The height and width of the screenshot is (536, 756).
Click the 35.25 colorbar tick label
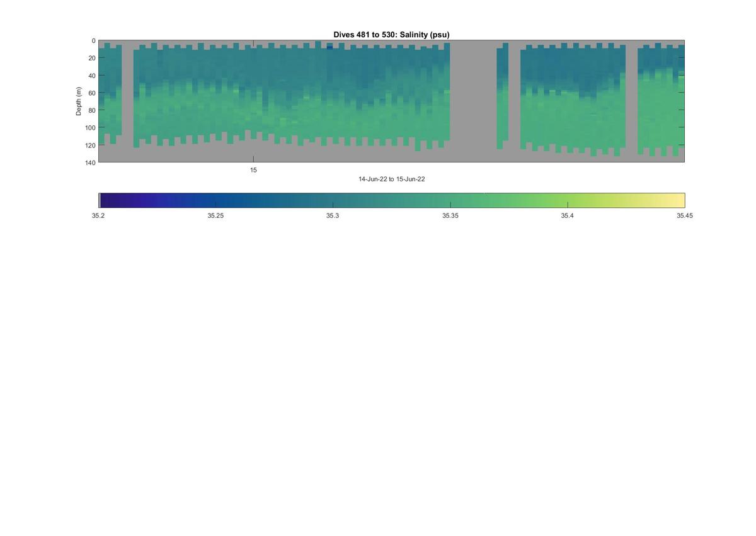(215, 215)
